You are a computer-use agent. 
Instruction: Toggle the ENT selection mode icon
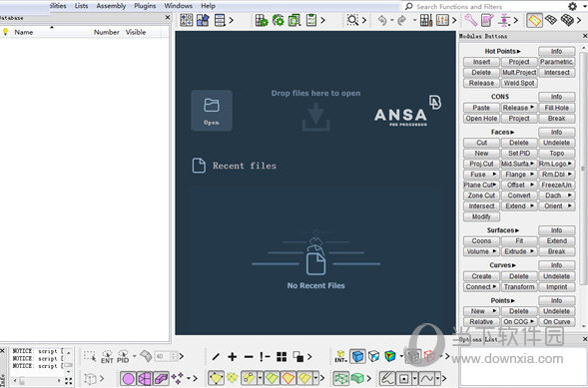[107, 356]
